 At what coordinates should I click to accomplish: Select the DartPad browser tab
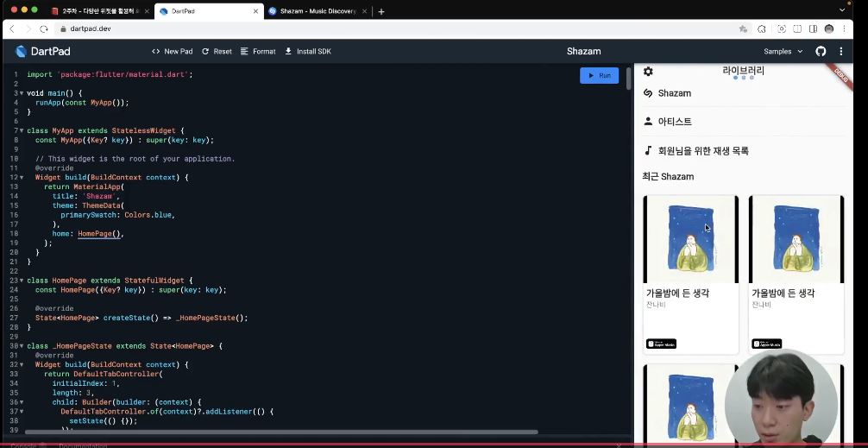tap(208, 11)
